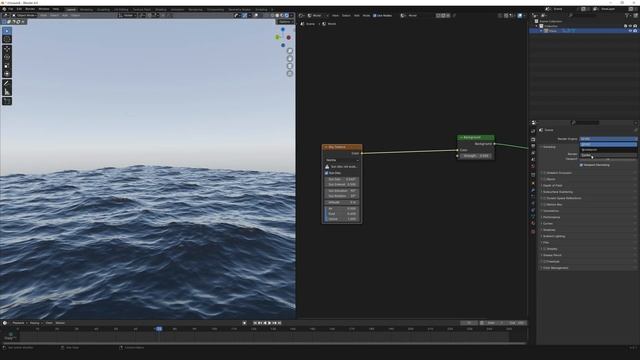Choose Workbench in render engine list
Image resolution: width=640 pixels, height=360 pixels.
[x=608, y=150]
